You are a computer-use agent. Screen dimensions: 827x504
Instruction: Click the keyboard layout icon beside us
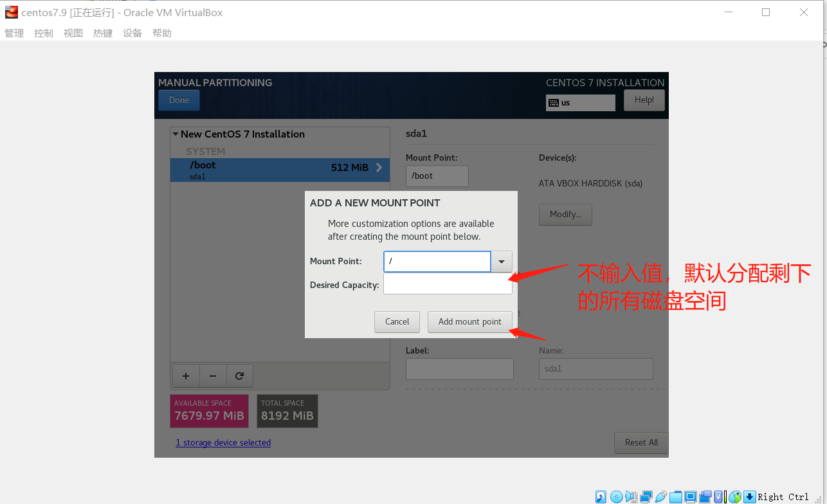(553, 103)
